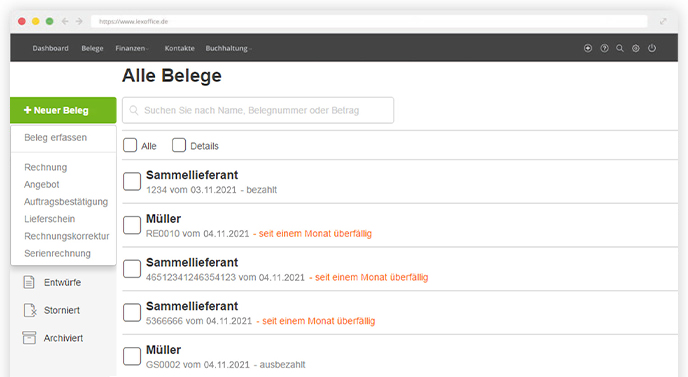
Task: Click the plus add icon in top bar
Action: click(x=588, y=48)
